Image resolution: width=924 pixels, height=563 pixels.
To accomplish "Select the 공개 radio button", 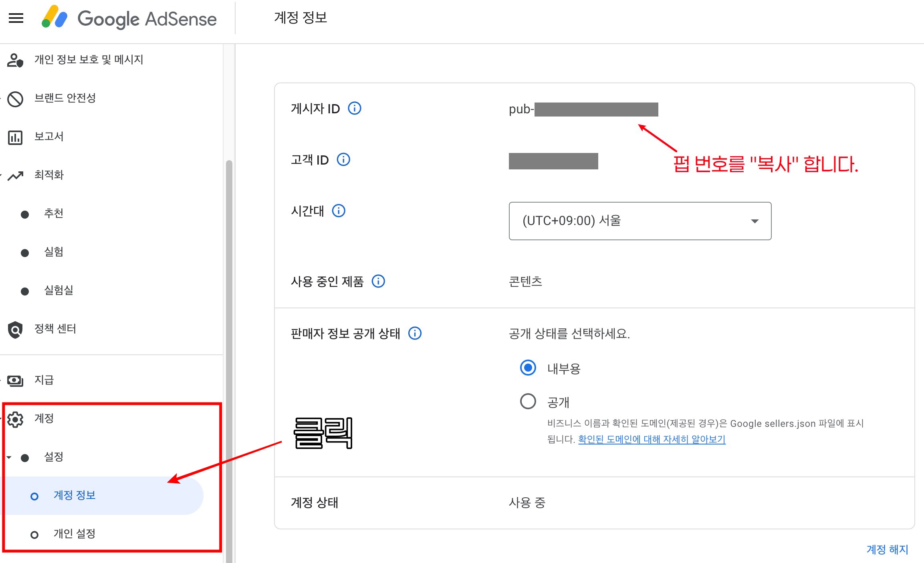I will (x=528, y=401).
